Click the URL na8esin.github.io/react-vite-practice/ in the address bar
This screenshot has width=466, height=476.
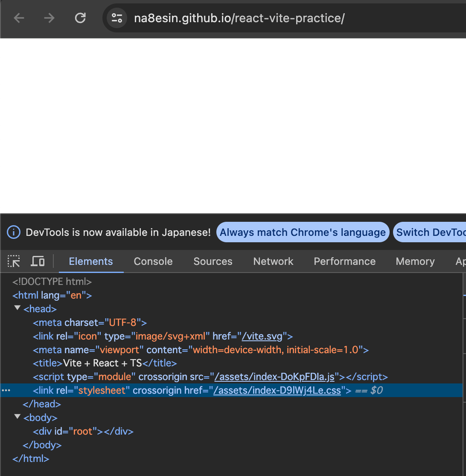(239, 18)
